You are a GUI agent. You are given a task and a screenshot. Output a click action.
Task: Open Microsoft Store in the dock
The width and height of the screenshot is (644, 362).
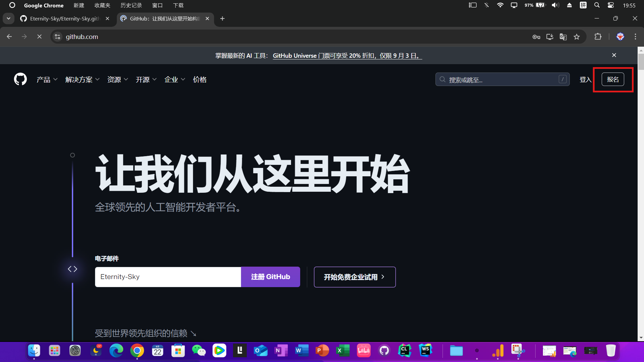[178, 351]
